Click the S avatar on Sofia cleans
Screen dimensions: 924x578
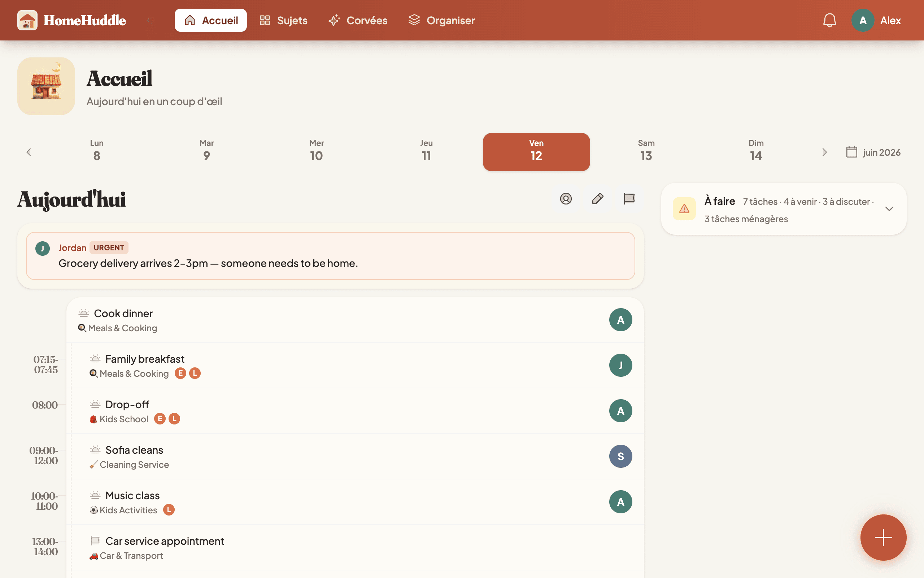tap(620, 456)
